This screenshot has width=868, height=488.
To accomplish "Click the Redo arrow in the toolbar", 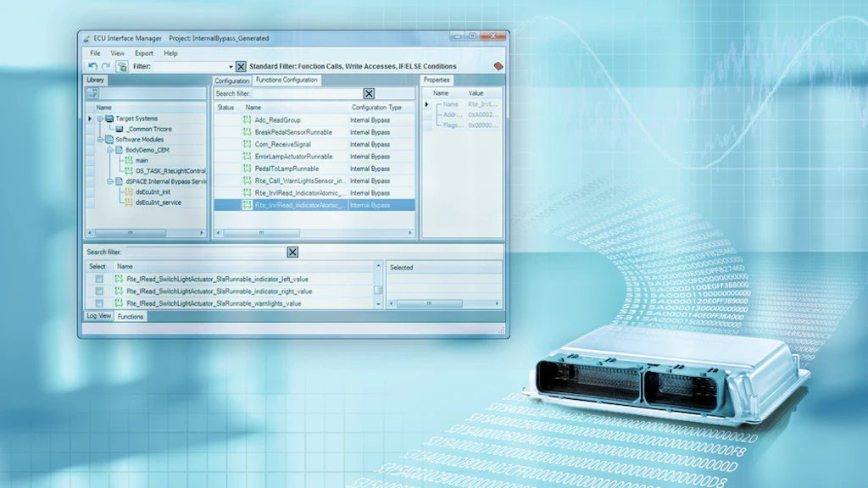I will 106,66.
